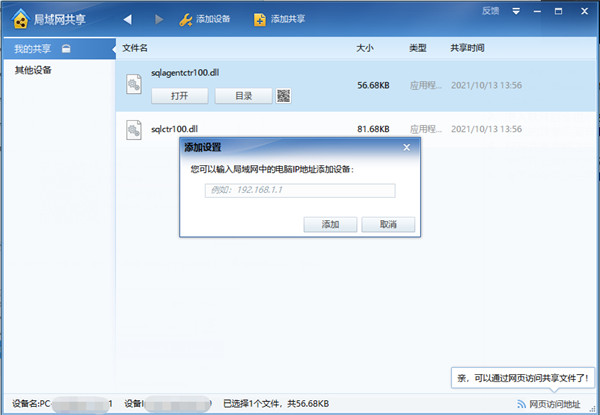Maximize the 局域网共享 window
Viewport: 600px width, 415px height.
tap(559, 11)
